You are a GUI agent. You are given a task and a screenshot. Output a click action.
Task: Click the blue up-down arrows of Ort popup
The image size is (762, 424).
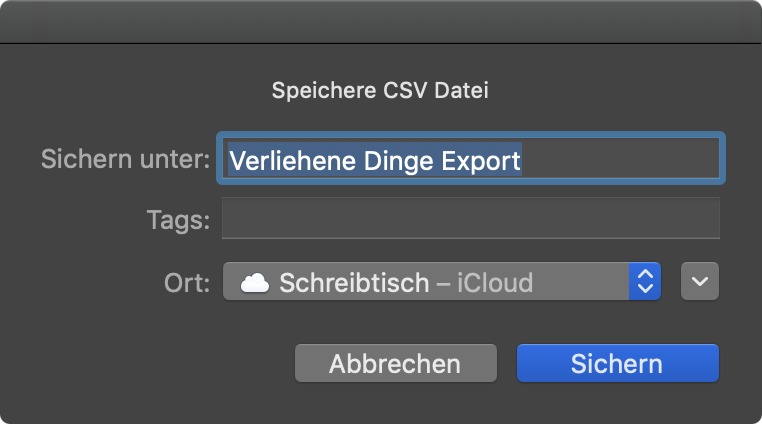(x=645, y=282)
